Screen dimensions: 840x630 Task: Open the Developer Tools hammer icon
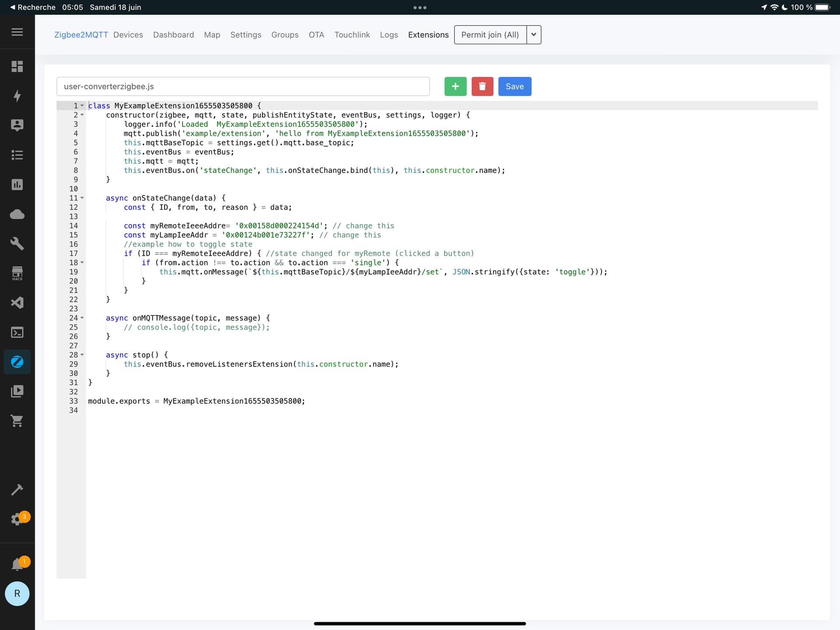coord(17,489)
